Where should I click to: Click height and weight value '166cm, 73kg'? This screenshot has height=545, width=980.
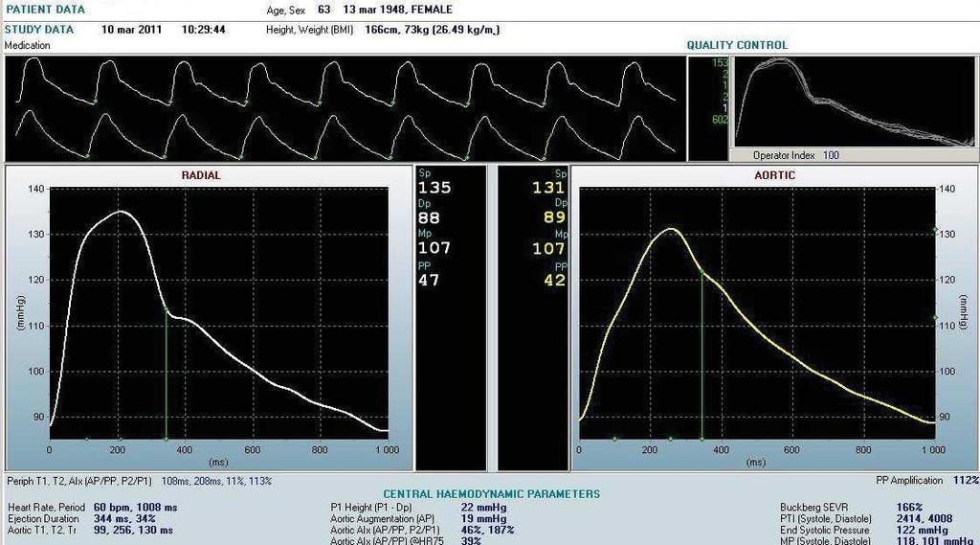(x=397, y=30)
